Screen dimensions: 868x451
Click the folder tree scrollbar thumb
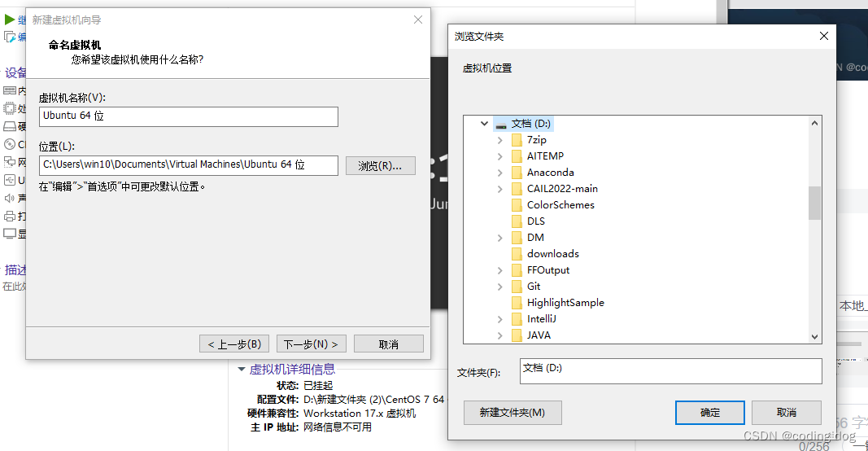coord(814,203)
